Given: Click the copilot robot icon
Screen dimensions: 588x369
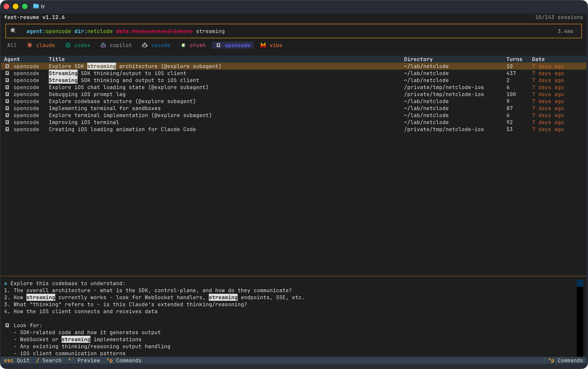Looking at the screenshot, I should pyautogui.click(x=103, y=45).
